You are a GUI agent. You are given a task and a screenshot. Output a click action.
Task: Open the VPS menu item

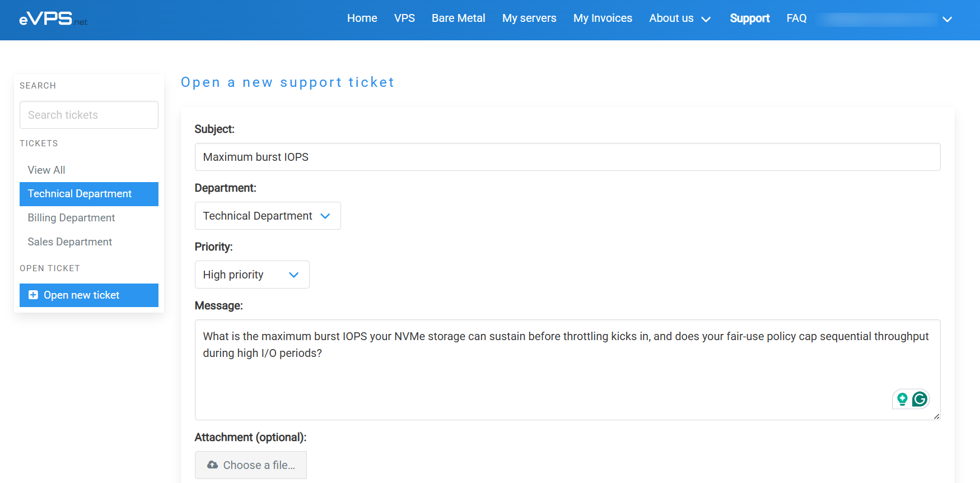click(404, 18)
